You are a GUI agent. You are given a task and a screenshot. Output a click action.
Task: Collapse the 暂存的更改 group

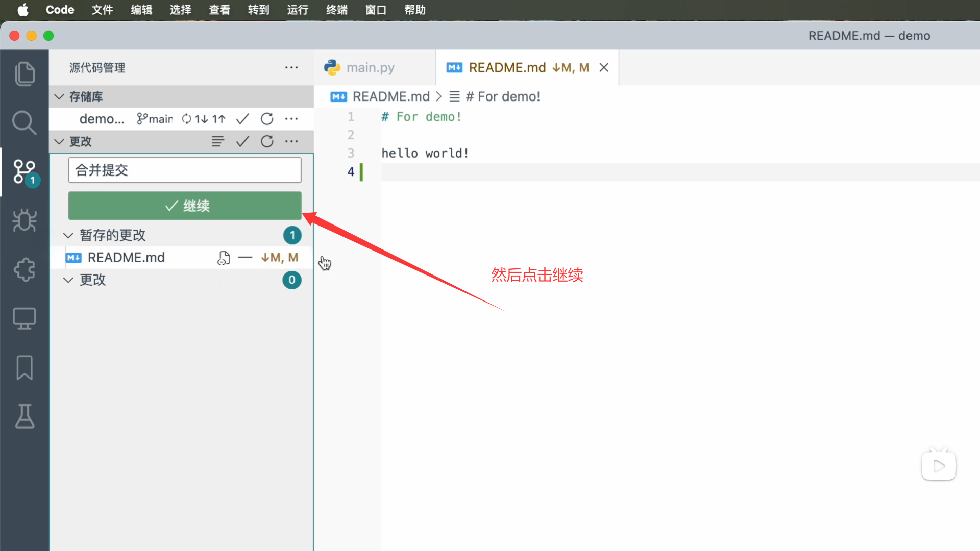click(x=68, y=235)
